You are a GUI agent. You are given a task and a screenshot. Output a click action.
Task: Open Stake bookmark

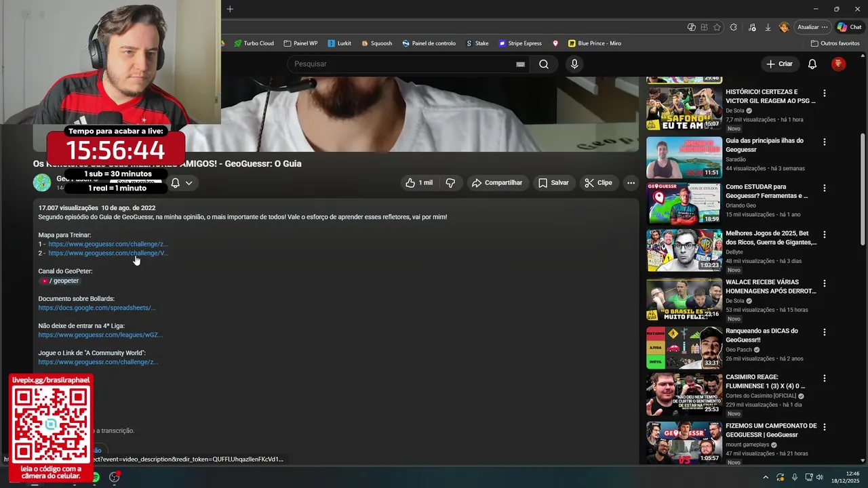(x=477, y=43)
